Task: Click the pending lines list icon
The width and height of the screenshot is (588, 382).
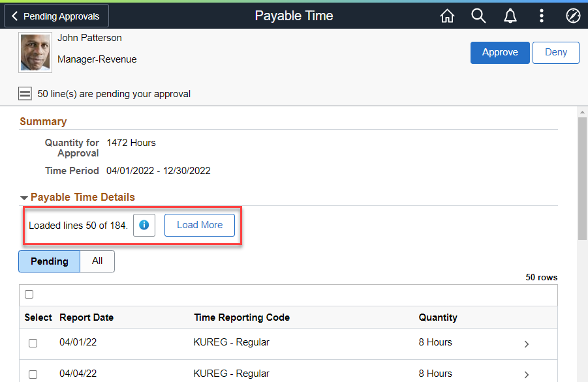Action: (25, 94)
